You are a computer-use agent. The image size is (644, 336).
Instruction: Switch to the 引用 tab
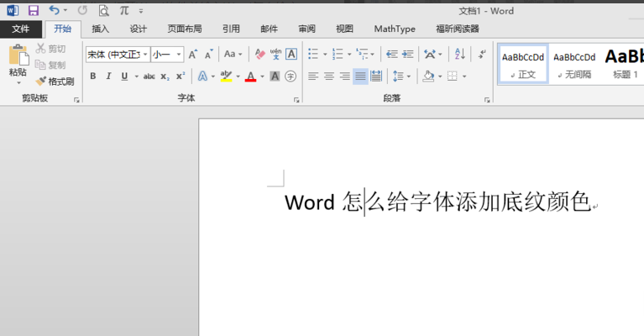[x=231, y=29]
